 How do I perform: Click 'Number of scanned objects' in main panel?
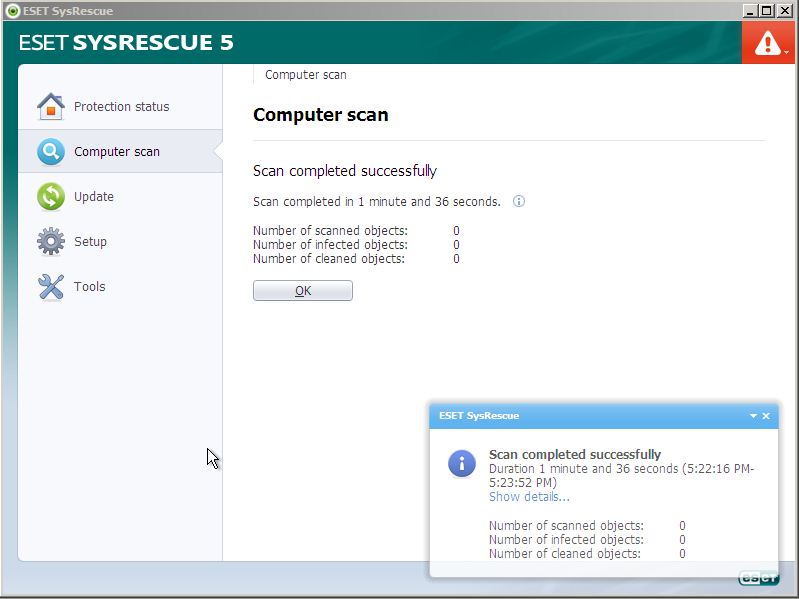330,231
